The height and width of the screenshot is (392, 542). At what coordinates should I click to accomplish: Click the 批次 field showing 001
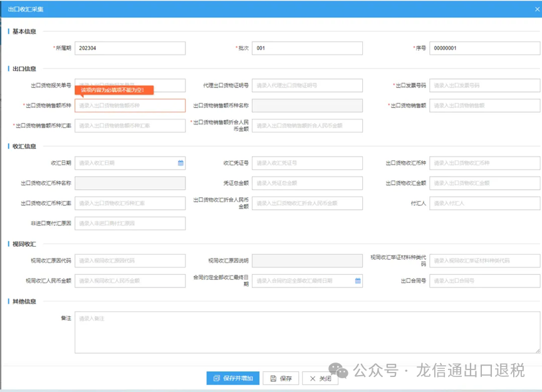[x=307, y=48]
